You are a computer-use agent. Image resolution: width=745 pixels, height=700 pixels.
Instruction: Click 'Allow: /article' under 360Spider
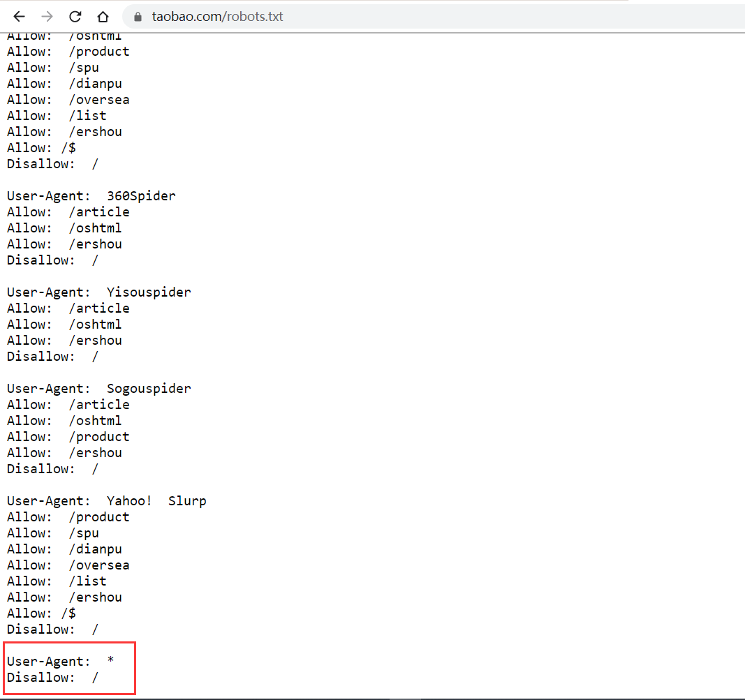68,211
